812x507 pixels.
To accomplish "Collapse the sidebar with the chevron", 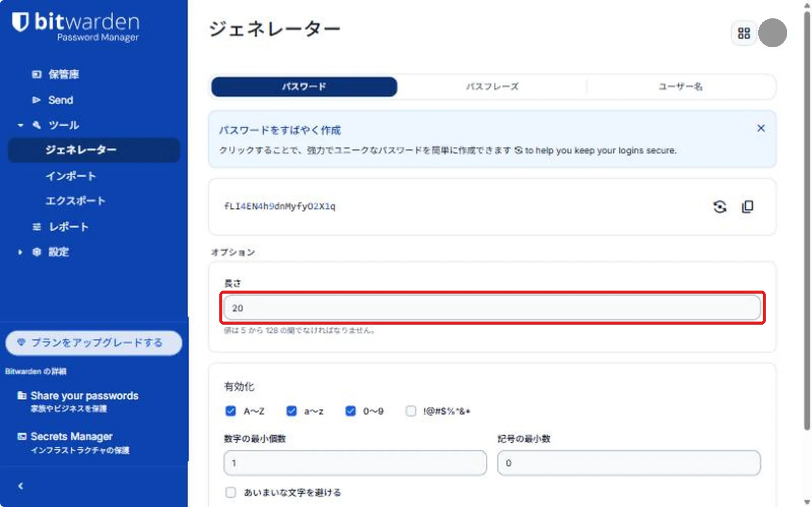I will coord(21,486).
